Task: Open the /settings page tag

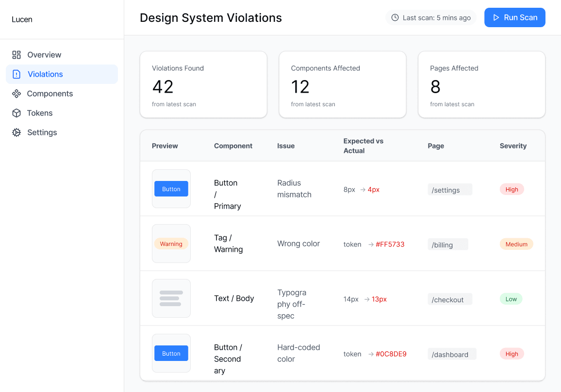Action: (449, 190)
